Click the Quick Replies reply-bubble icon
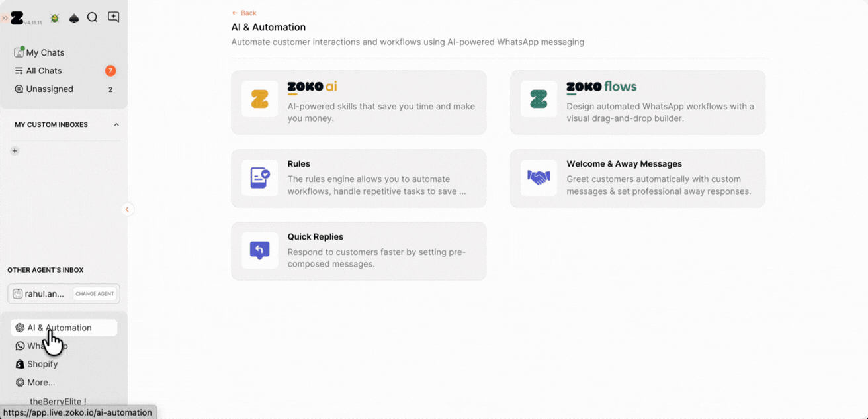 (260, 250)
